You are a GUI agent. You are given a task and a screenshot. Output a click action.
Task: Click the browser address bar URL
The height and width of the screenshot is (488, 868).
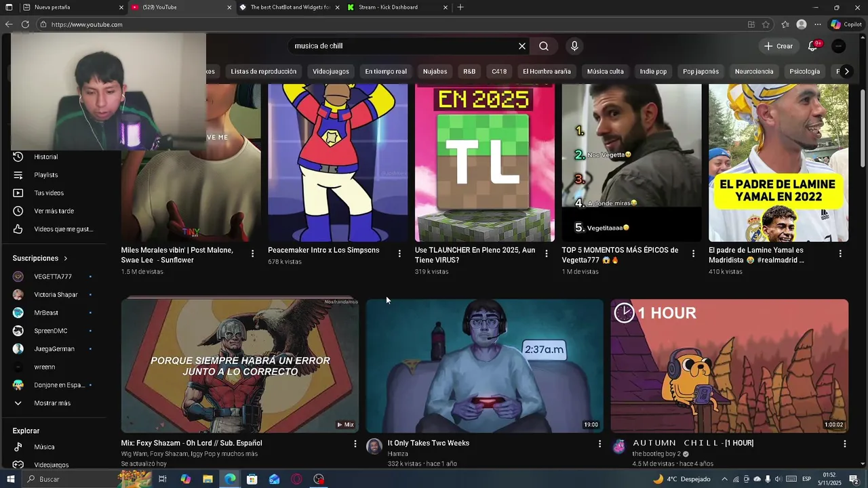pyautogui.click(x=87, y=24)
